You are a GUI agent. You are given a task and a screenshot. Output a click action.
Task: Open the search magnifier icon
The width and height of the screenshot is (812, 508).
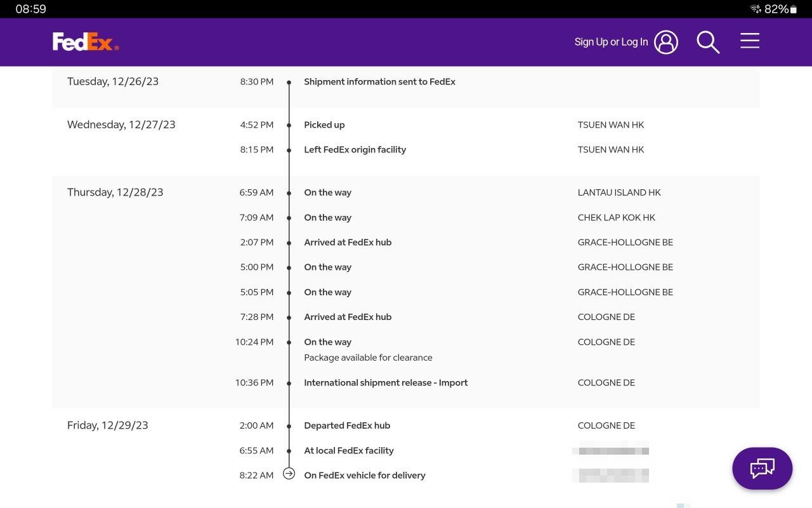click(x=708, y=42)
